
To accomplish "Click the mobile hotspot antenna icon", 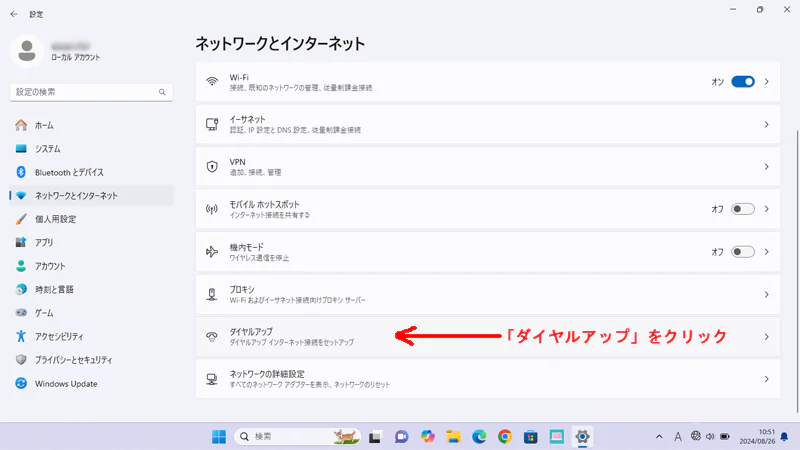I will tap(212, 209).
